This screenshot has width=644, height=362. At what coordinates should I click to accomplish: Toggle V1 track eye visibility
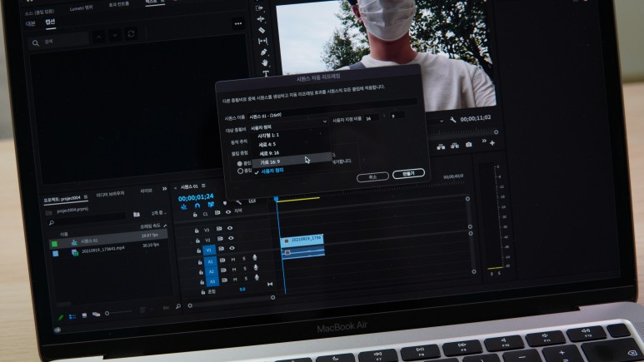[x=232, y=248]
